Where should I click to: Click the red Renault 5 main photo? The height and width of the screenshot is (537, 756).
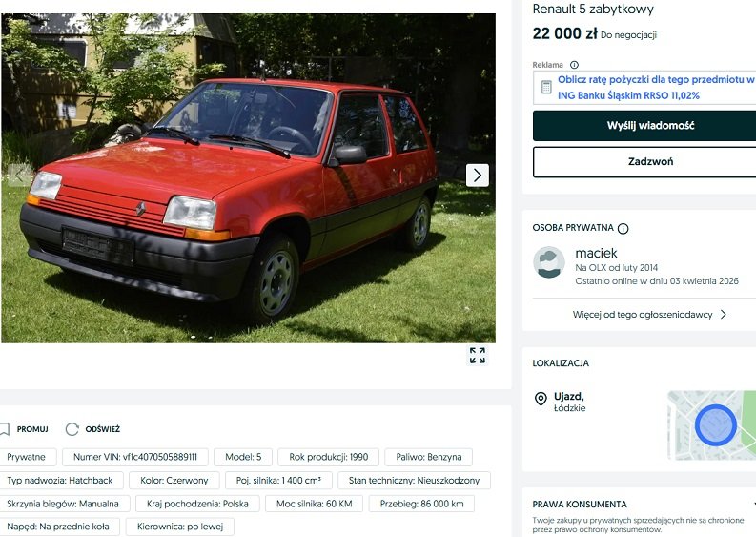(248, 178)
